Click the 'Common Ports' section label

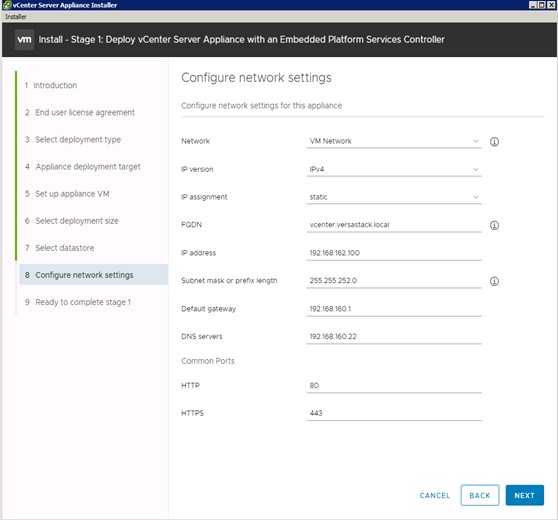point(208,361)
